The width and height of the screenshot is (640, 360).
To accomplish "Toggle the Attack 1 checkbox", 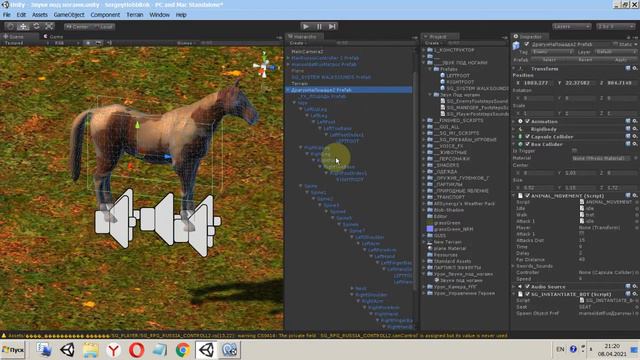I will pos(582,234).
